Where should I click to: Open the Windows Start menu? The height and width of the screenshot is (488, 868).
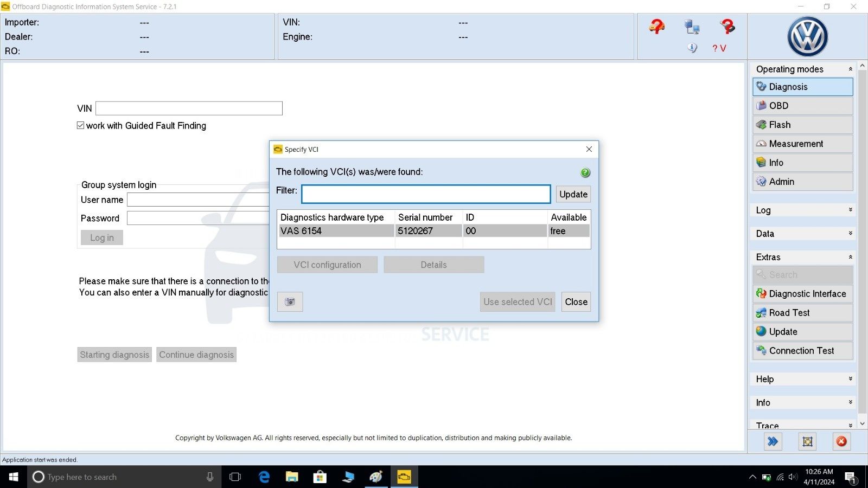[14, 477]
